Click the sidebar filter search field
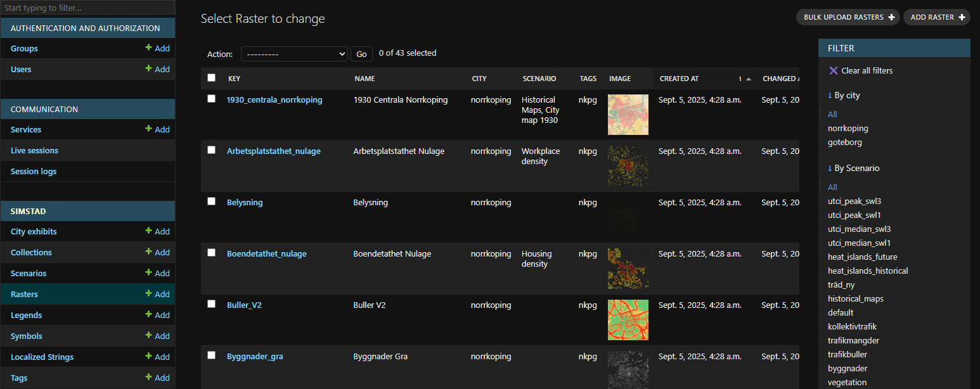The image size is (980, 389). pos(87,8)
